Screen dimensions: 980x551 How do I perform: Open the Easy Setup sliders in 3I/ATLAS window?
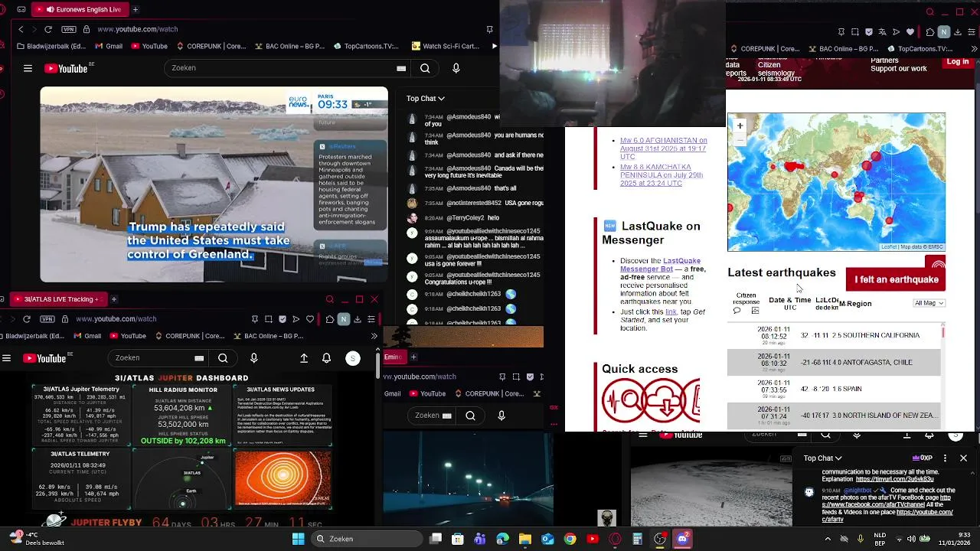click(x=371, y=319)
